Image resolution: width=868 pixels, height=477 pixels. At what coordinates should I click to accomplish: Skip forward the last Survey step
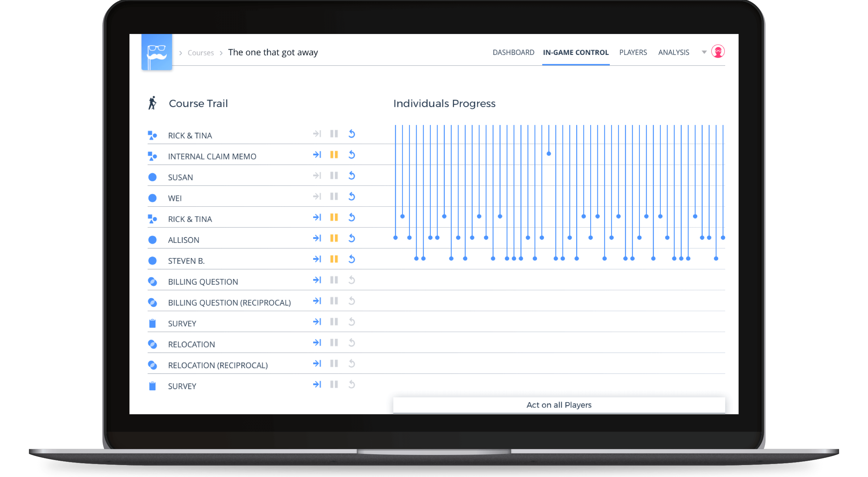(317, 384)
